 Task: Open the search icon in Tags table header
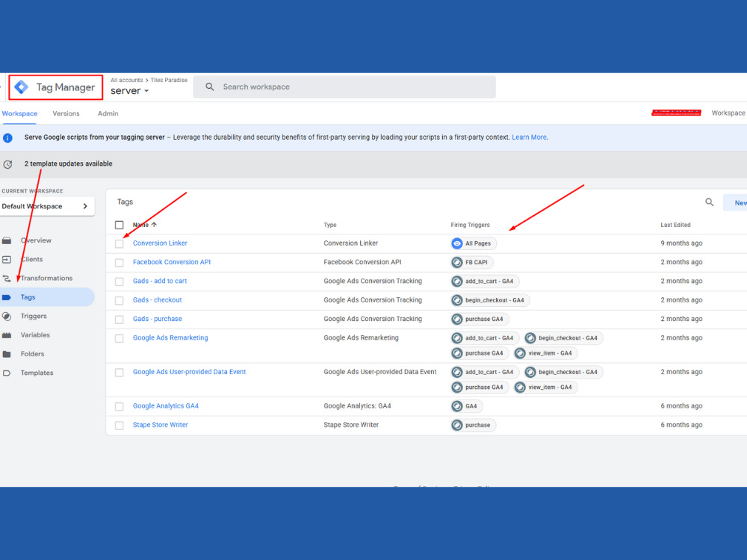(710, 202)
